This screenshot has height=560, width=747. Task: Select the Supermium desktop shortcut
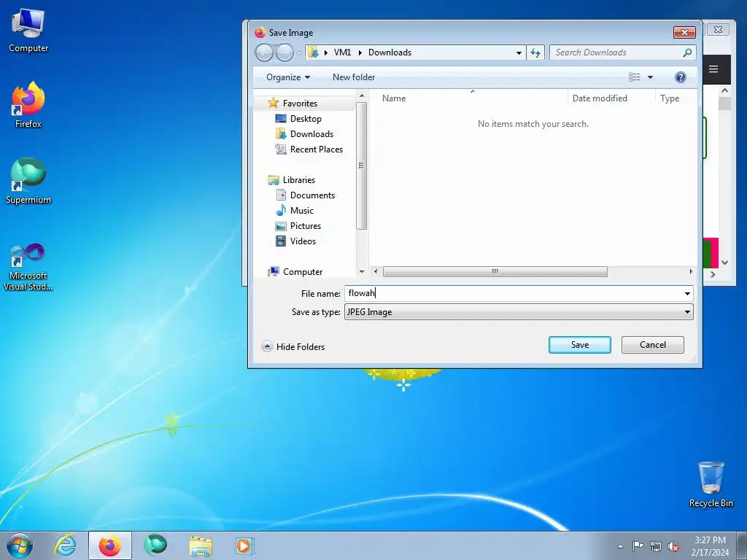tap(28, 182)
